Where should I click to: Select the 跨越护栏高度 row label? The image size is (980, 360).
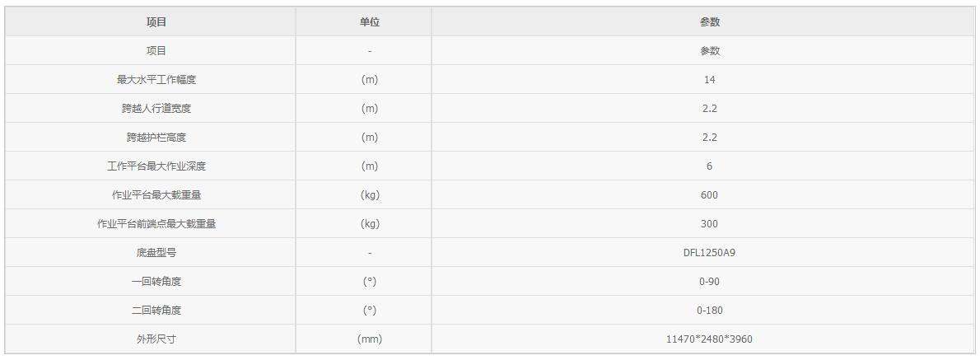156,138
